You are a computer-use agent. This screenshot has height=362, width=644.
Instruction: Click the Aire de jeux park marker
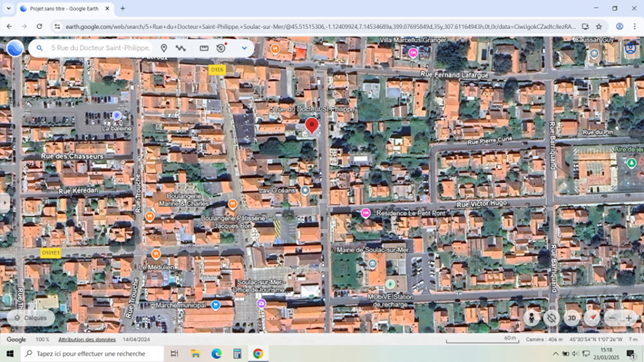631,163
